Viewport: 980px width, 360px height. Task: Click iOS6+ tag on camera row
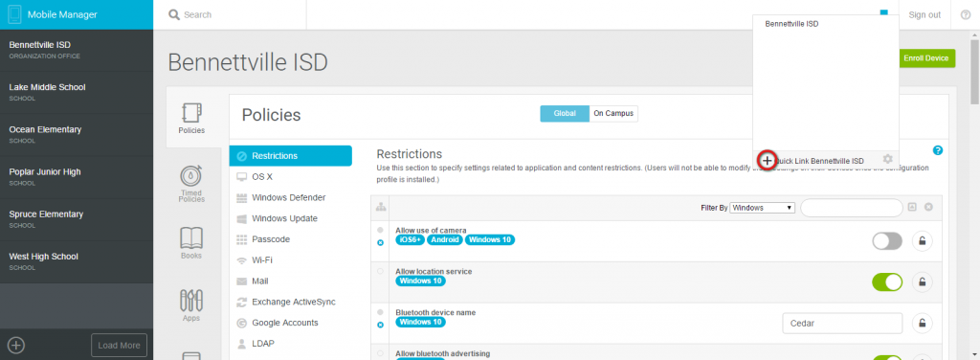point(410,240)
